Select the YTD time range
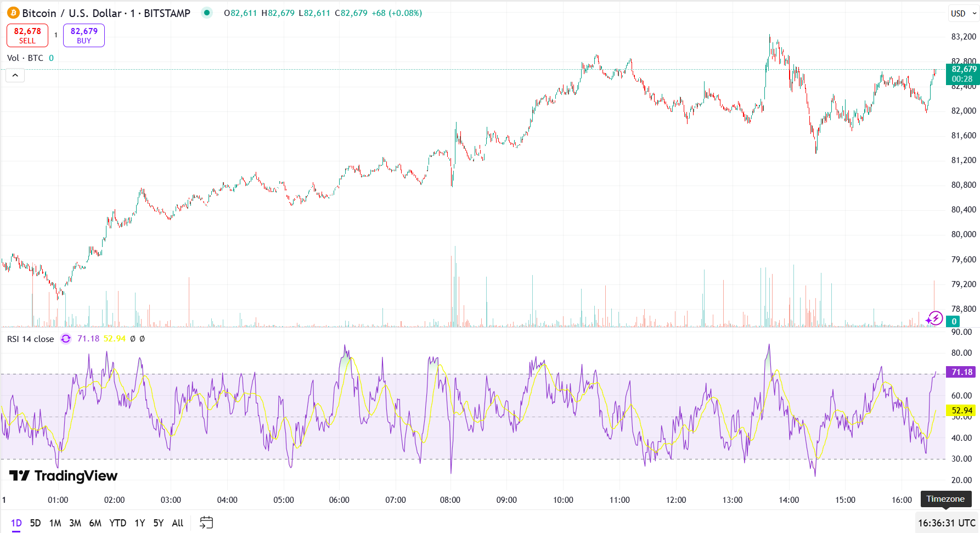 coord(117,523)
